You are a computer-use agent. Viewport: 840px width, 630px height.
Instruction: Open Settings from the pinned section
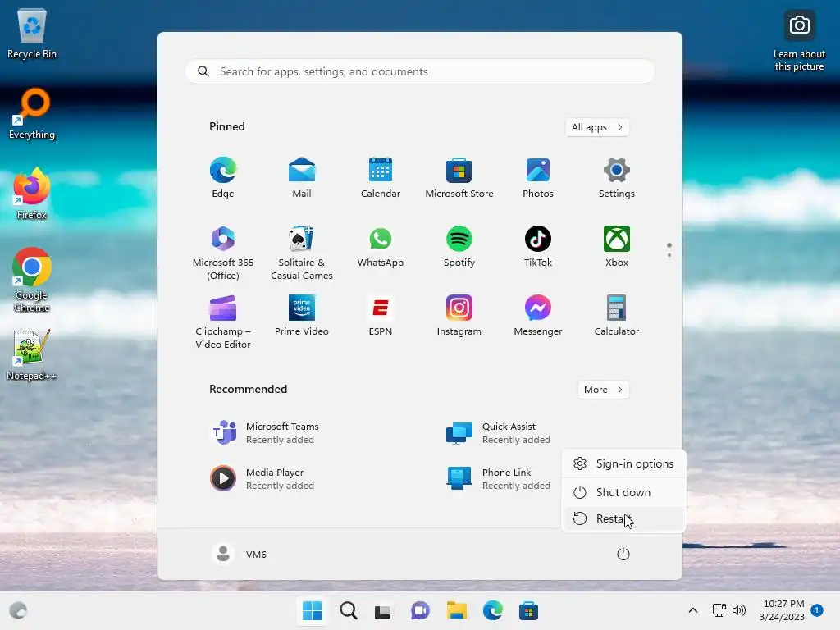[617, 178]
